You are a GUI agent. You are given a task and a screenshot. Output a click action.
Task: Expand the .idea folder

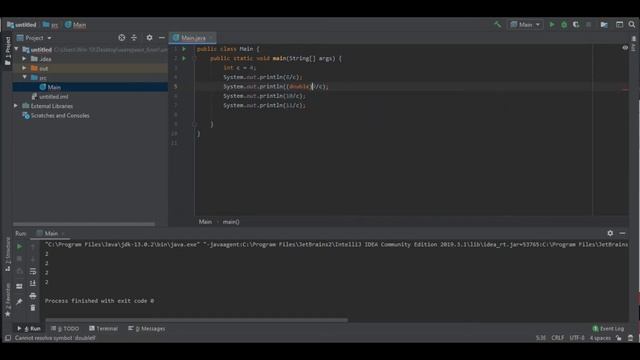24,59
